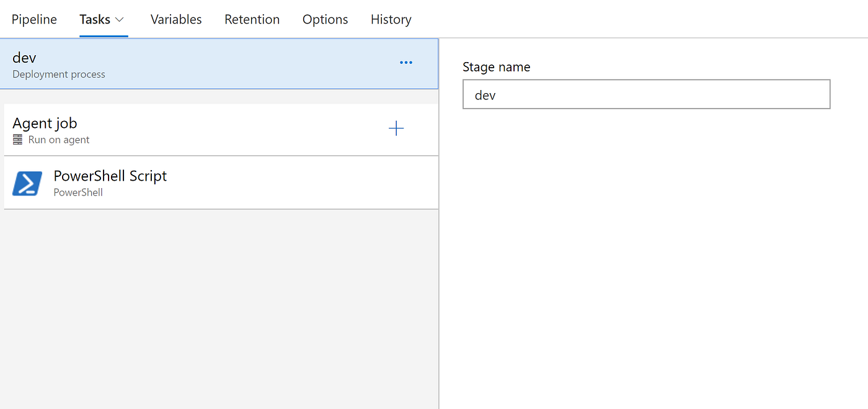Viewport: 868px width, 409px height.
Task: Click the Agent job server icon
Action: pyautogui.click(x=17, y=140)
